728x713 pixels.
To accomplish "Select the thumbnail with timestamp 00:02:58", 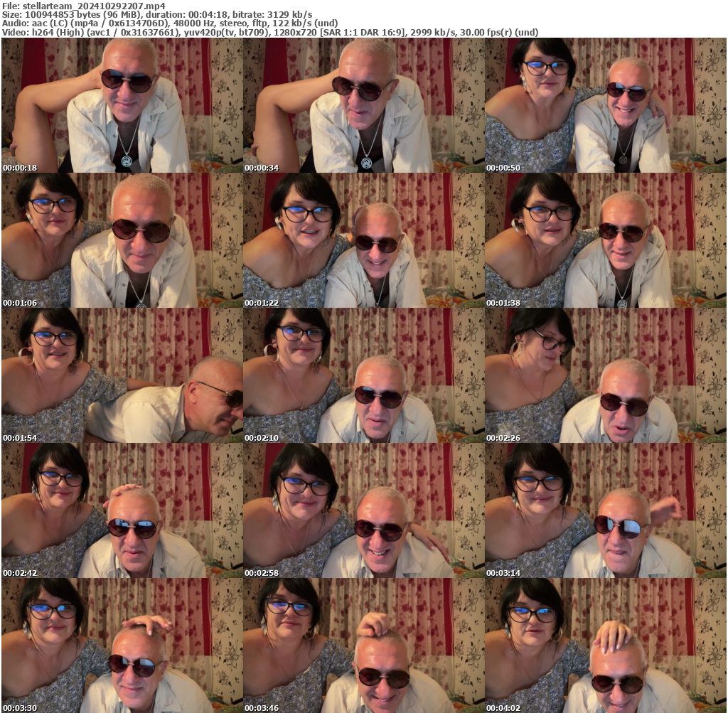I will tap(363, 510).
